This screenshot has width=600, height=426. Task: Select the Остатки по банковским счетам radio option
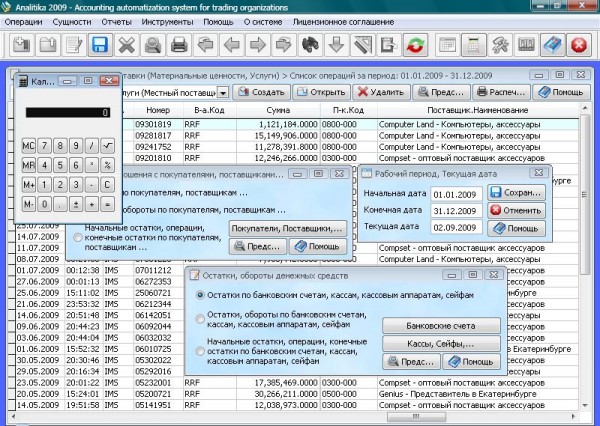point(200,295)
